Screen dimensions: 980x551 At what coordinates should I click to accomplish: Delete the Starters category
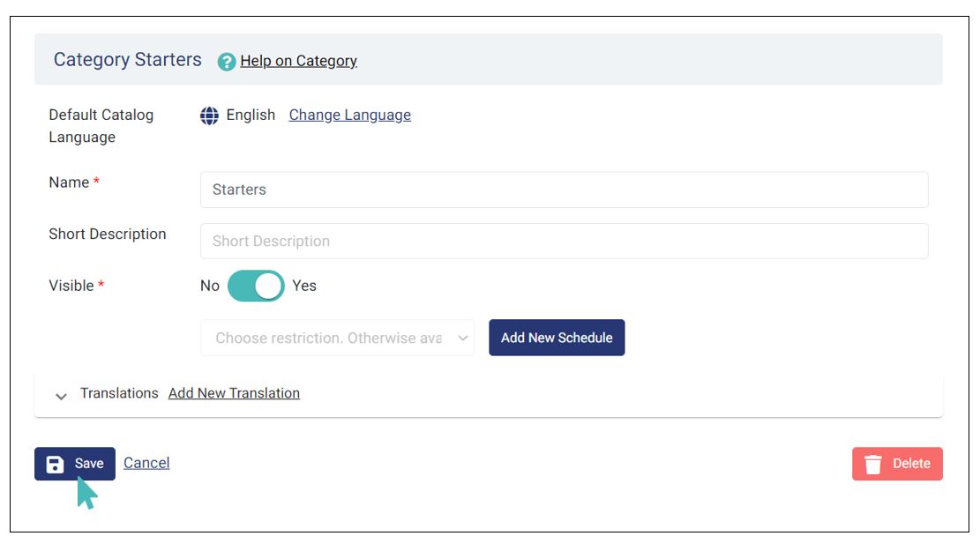897,464
